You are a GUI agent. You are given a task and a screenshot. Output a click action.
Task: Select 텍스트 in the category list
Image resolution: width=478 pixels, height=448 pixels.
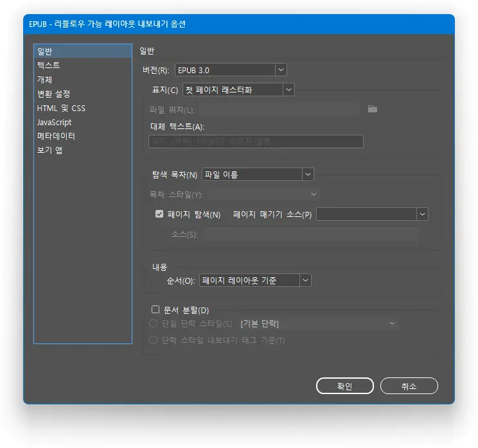click(x=83, y=65)
